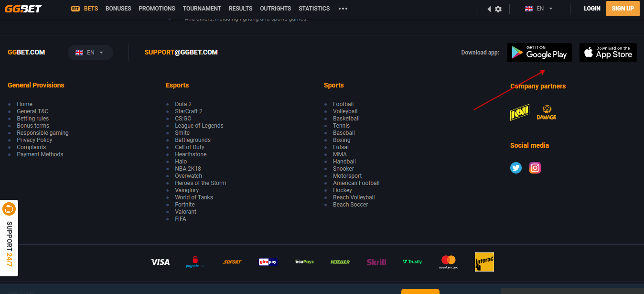644x294 pixels.
Task: Open the Snooker sports link
Action: click(343, 169)
